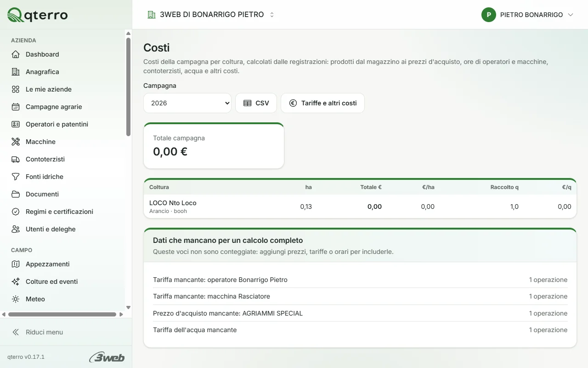
Task: Click the Riduci menu double-chevron icon
Action: pyautogui.click(x=16, y=332)
